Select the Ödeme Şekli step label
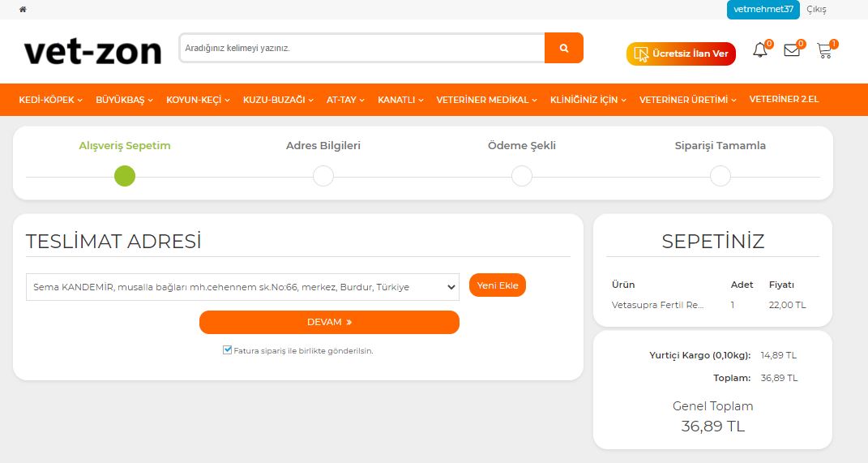 click(x=522, y=146)
